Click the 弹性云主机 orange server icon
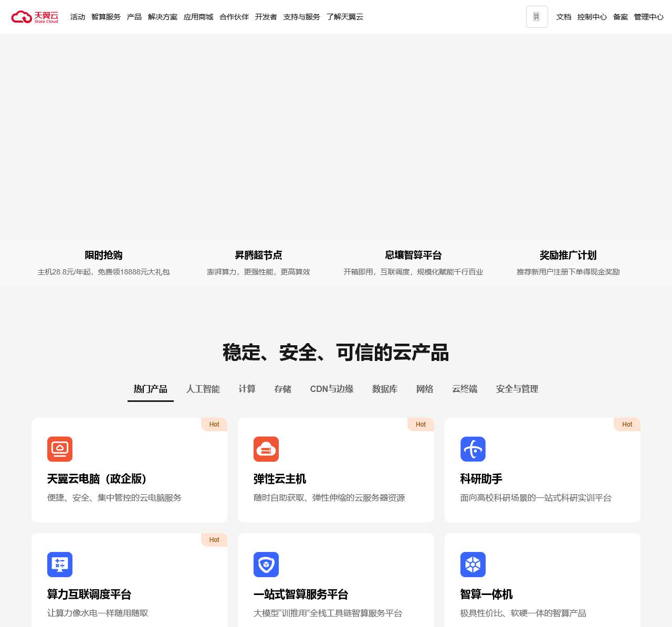Viewport: 672px width, 627px height. pyautogui.click(x=266, y=449)
